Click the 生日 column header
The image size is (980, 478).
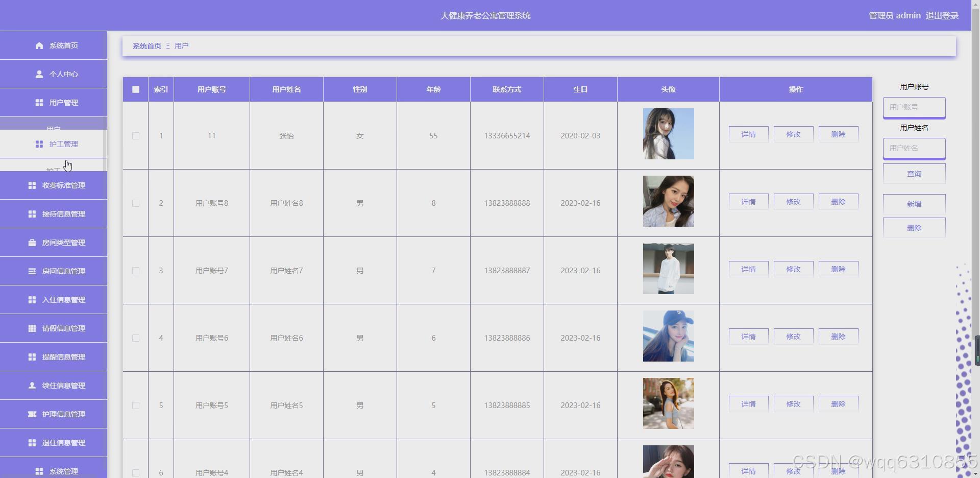pos(580,89)
